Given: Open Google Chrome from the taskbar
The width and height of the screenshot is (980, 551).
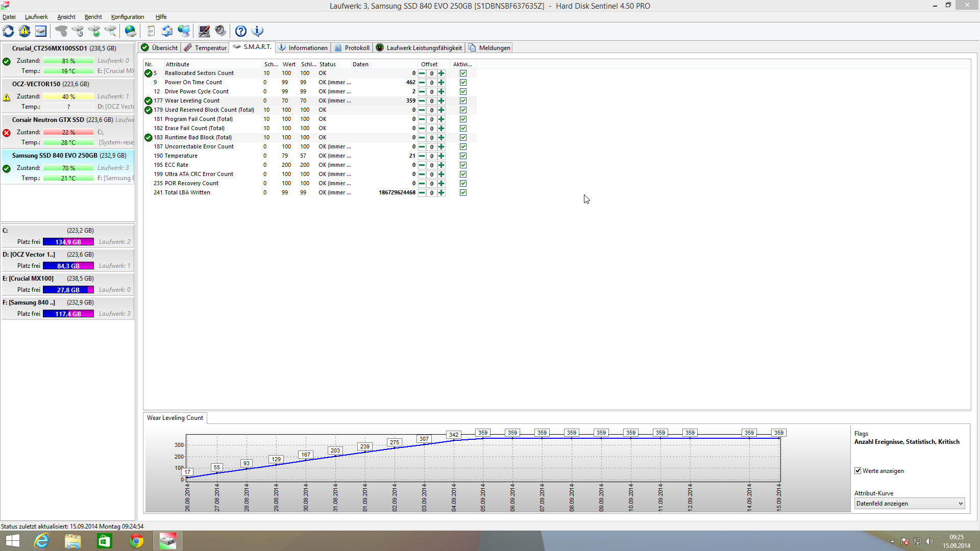Looking at the screenshot, I should pyautogui.click(x=136, y=541).
